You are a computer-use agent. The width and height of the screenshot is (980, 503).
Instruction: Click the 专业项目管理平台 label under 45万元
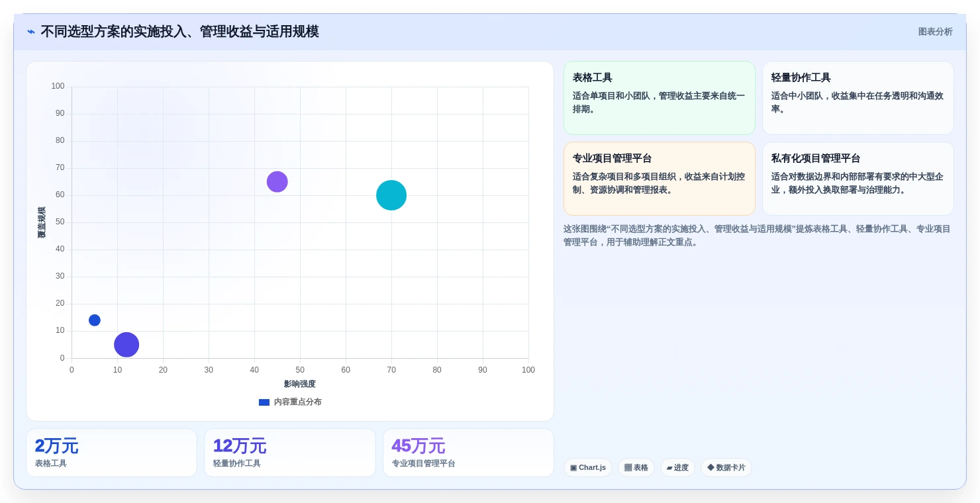tap(424, 463)
